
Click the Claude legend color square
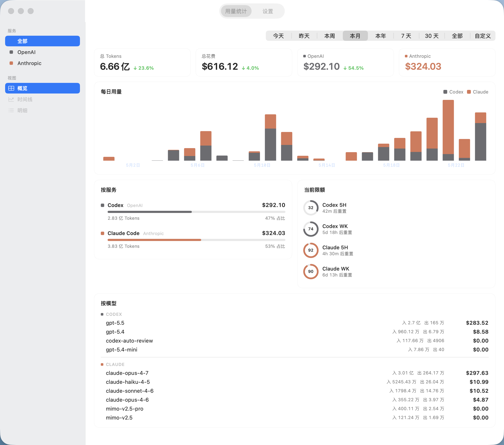click(x=469, y=92)
